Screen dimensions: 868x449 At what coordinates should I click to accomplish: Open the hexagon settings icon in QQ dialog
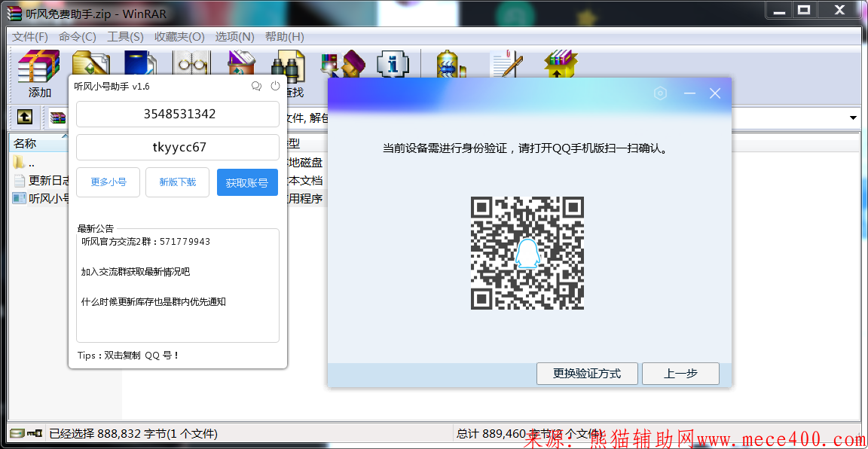pos(661,93)
